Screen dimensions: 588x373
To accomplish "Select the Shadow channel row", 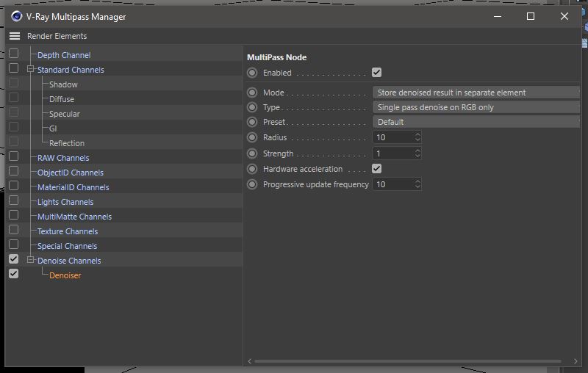I will [63, 84].
